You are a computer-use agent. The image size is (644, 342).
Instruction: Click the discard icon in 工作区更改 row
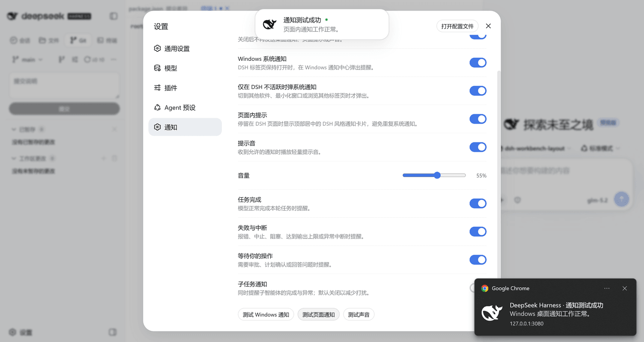[114, 158]
